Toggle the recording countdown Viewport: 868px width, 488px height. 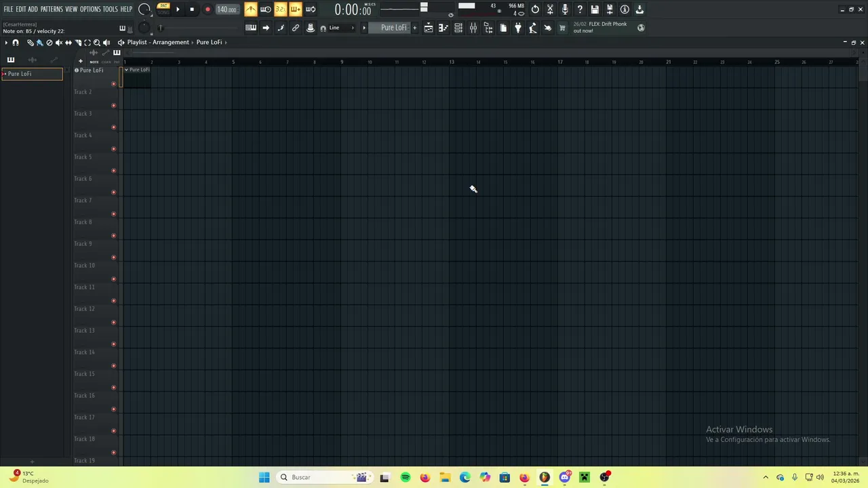[281, 9]
